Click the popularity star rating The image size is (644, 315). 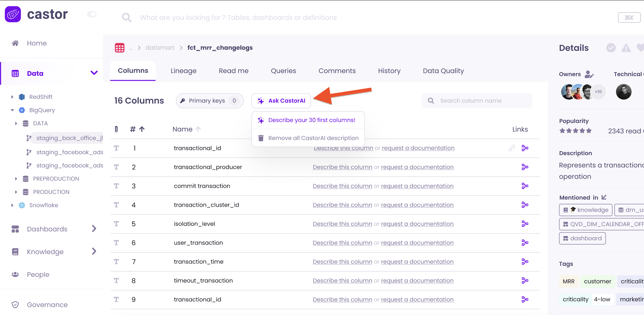point(575,131)
